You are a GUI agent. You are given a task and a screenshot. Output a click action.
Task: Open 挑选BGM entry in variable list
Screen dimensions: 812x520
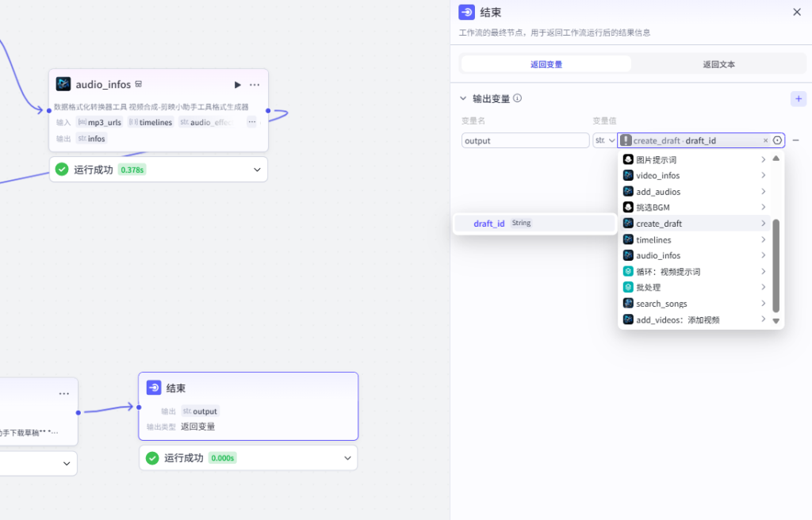pyautogui.click(x=695, y=207)
